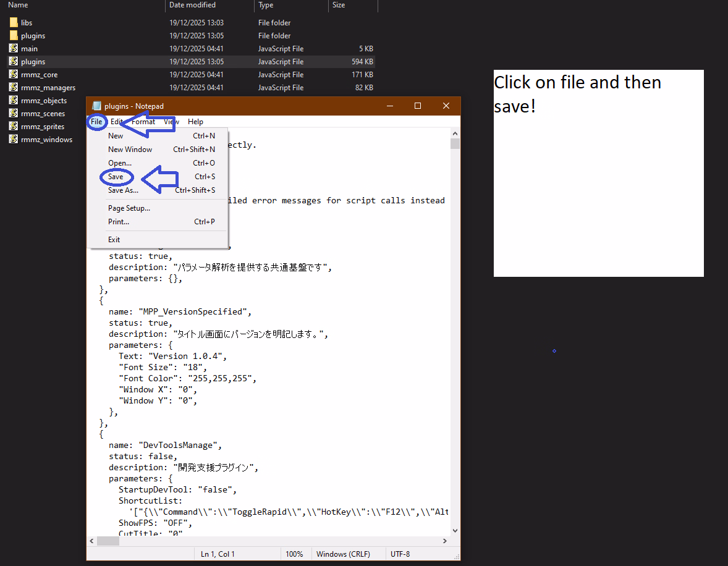Open the Help menu

pyautogui.click(x=195, y=122)
